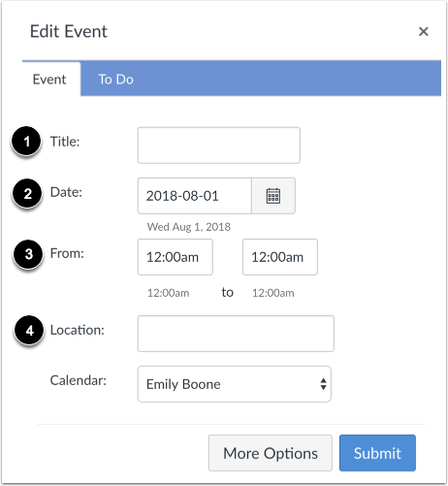Image resolution: width=448 pixels, height=486 pixels.
Task: Click into the 2018-08-01 date field
Action: [195, 196]
